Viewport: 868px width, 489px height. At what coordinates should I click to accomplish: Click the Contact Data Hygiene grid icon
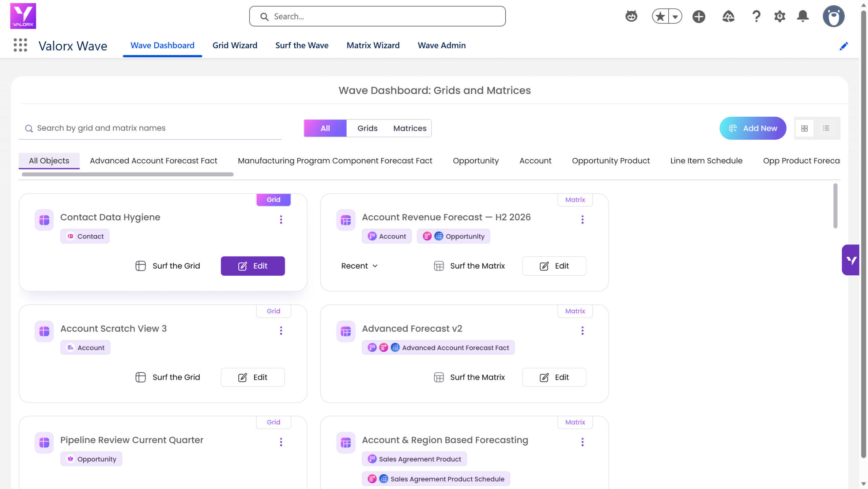pos(44,220)
